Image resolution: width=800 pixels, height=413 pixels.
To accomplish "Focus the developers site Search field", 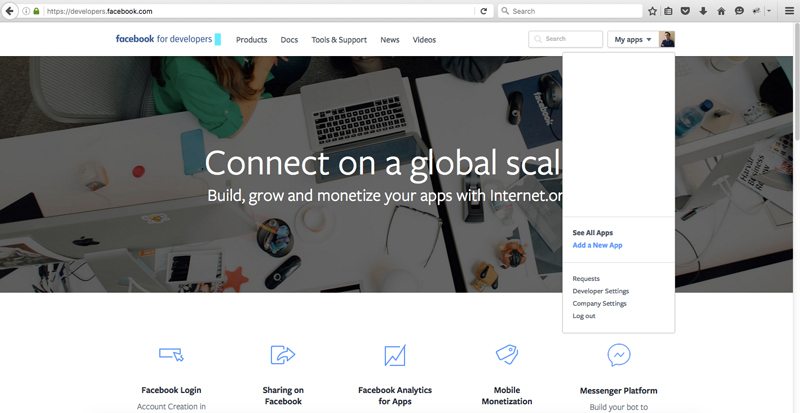I will coord(565,39).
